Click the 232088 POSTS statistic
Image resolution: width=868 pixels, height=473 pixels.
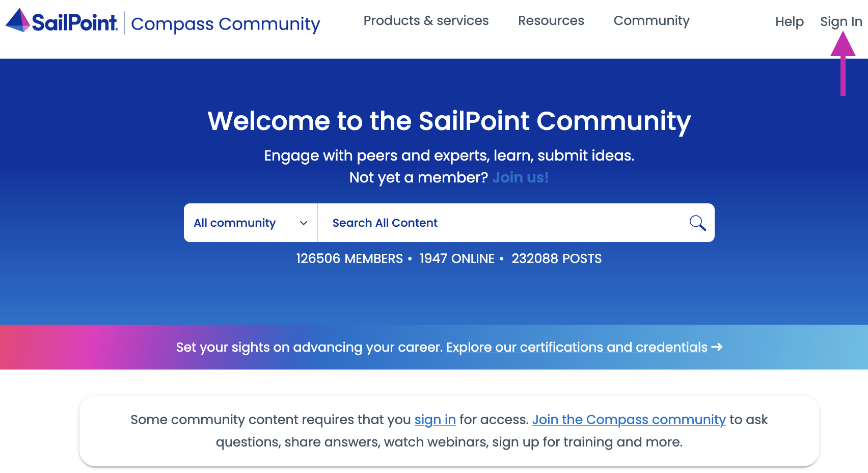pos(556,258)
